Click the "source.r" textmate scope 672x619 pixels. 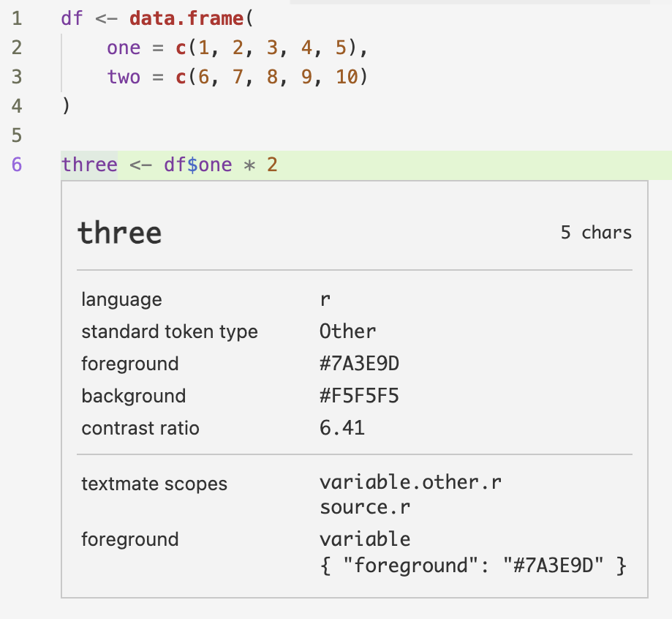(x=365, y=507)
